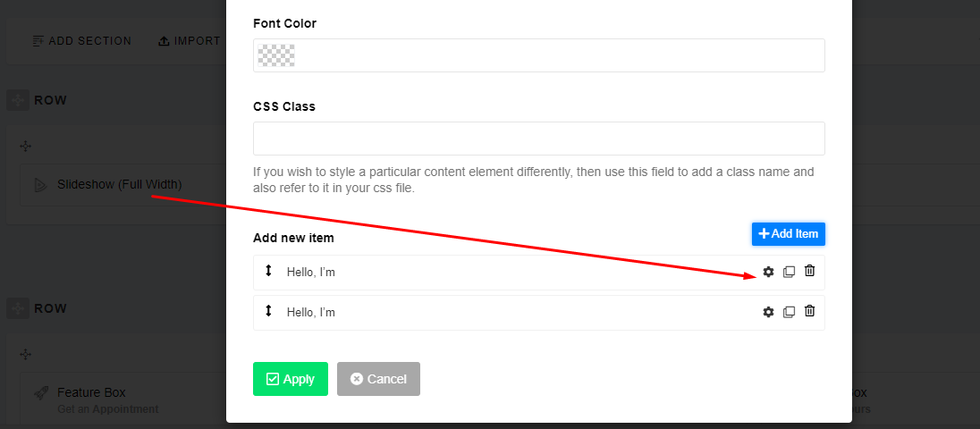
Task: Select the Slideshow (Full Width) element
Action: point(119,184)
